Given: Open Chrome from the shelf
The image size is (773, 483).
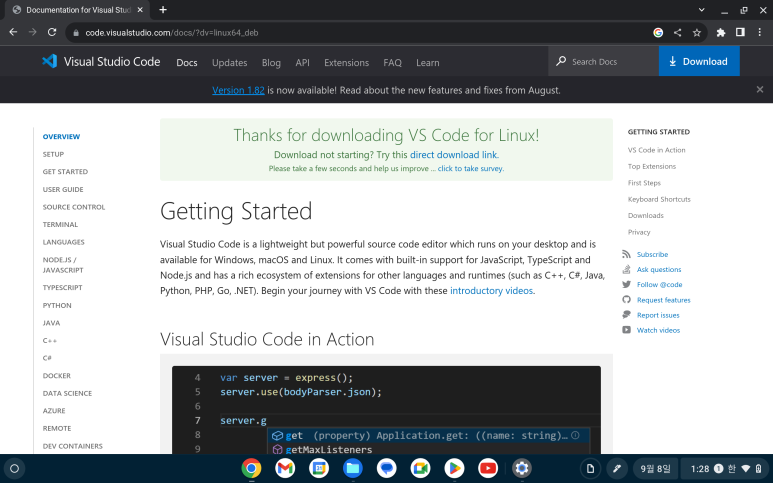Looking at the screenshot, I should click(251, 468).
